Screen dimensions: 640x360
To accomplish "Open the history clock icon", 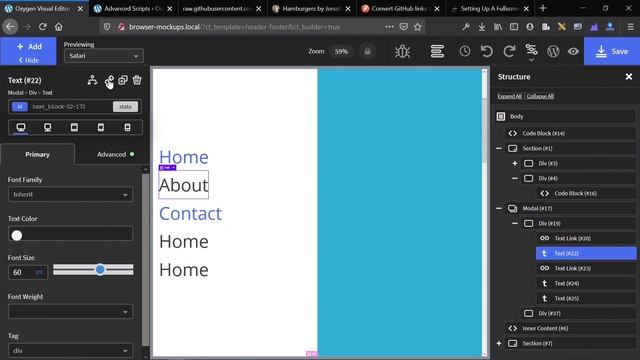I will click(x=464, y=51).
